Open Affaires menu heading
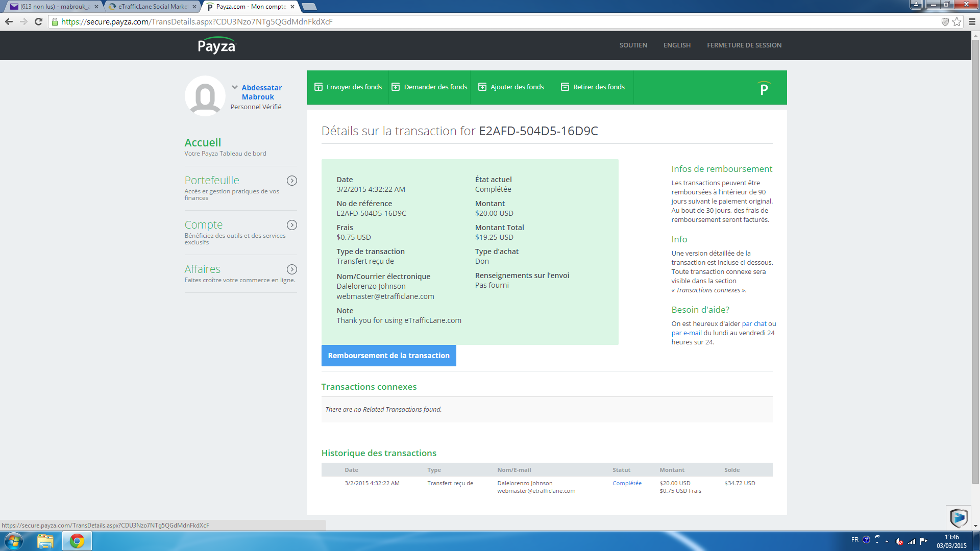The image size is (980, 551). 203,269
